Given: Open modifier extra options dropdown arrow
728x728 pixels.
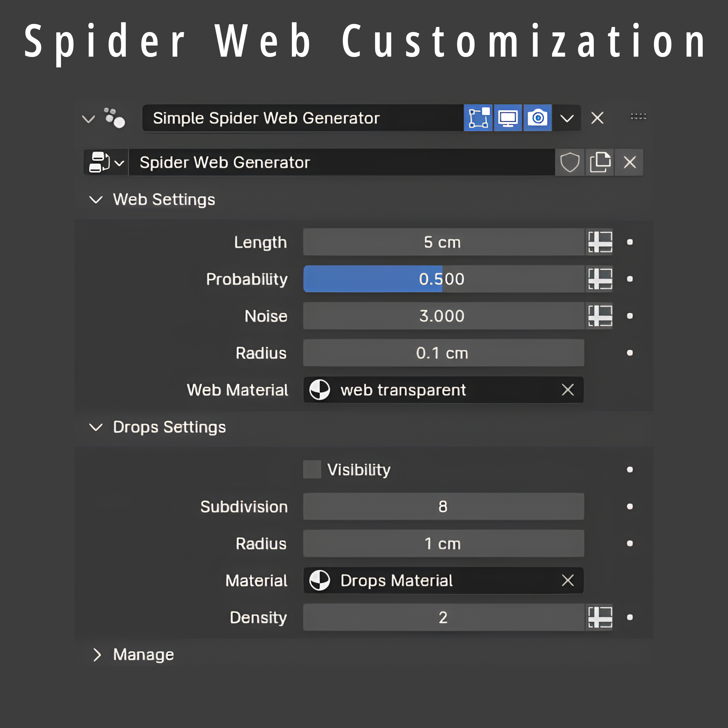Looking at the screenshot, I should click(567, 119).
